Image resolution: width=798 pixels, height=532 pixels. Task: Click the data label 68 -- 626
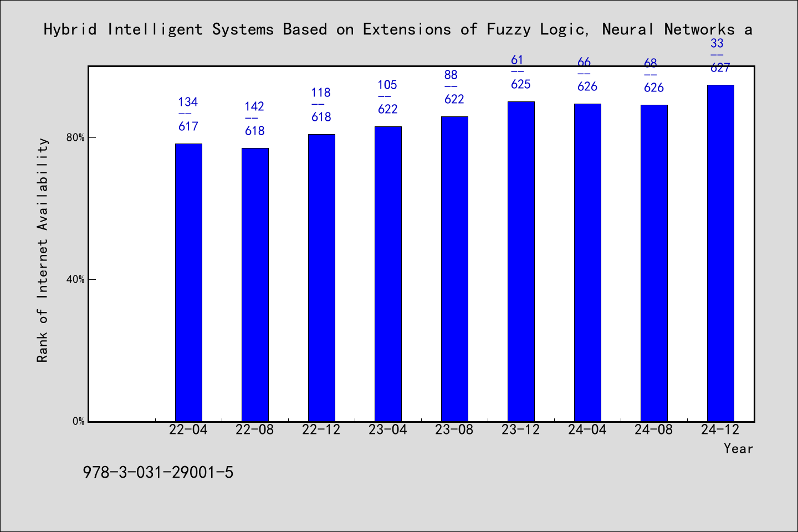click(x=654, y=75)
